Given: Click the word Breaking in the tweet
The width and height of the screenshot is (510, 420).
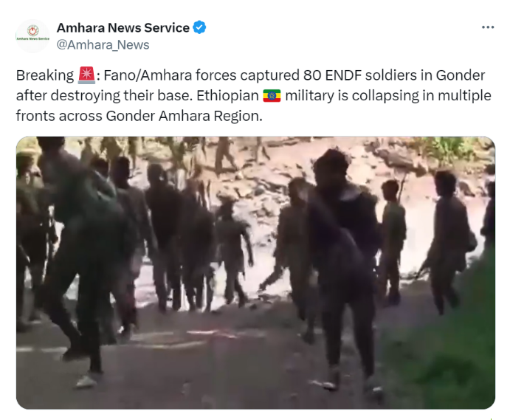Looking at the screenshot, I should tap(45, 75).
